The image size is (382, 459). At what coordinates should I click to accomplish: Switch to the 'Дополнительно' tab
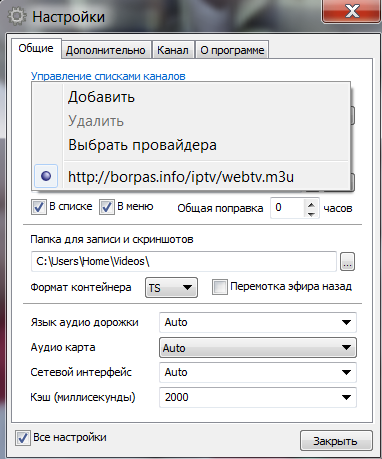pyautogui.click(x=106, y=50)
